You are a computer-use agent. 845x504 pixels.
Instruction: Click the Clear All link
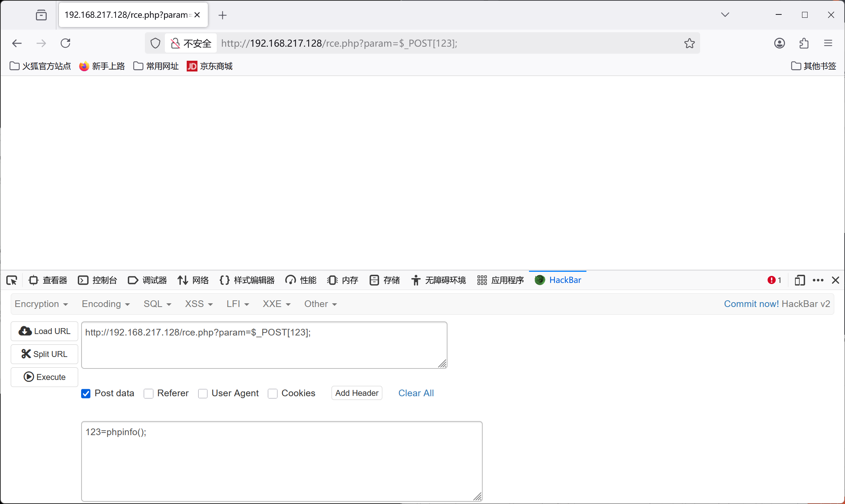click(x=416, y=393)
